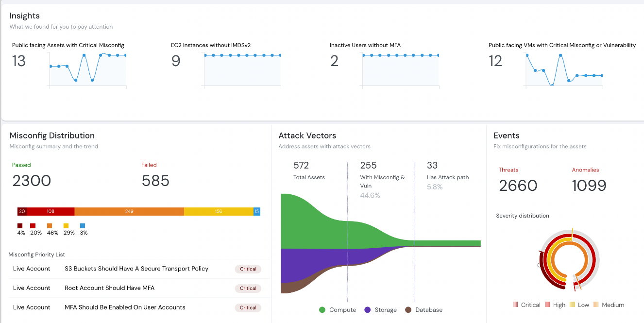The width and height of the screenshot is (644, 323).
Task: Click the orange 46% legend square
Action: coord(50,226)
